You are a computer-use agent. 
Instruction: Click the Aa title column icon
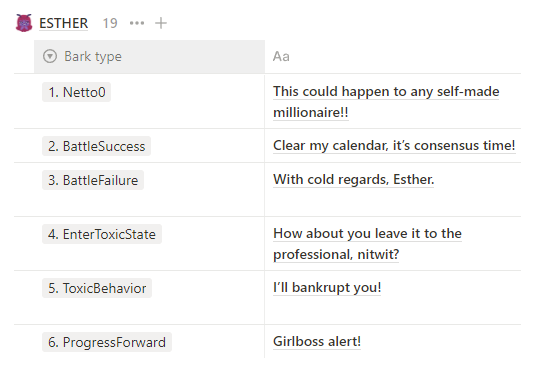pos(281,57)
